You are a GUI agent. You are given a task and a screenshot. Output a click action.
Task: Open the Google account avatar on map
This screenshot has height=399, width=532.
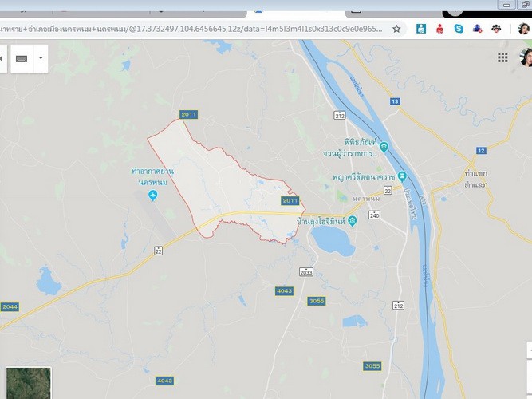pos(526,57)
